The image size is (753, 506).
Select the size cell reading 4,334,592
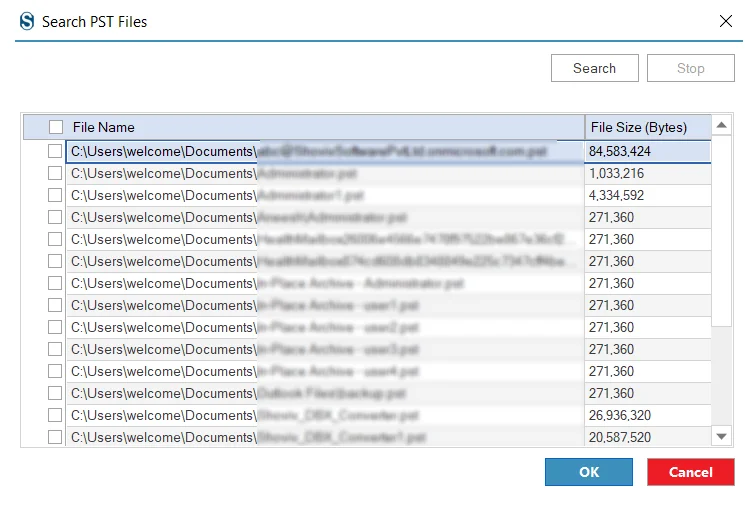[647, 195]
